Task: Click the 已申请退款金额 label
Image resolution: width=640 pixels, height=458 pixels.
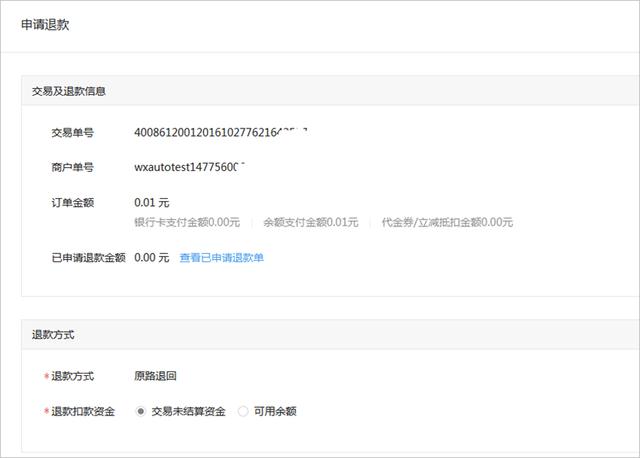Action: pos(88,258)
